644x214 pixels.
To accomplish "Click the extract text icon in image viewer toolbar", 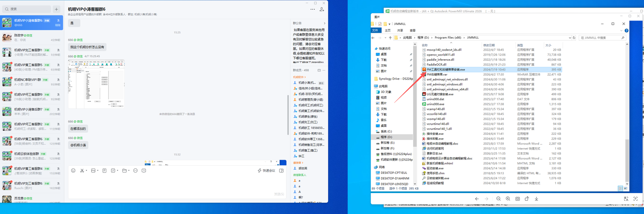I will [636, 199].
